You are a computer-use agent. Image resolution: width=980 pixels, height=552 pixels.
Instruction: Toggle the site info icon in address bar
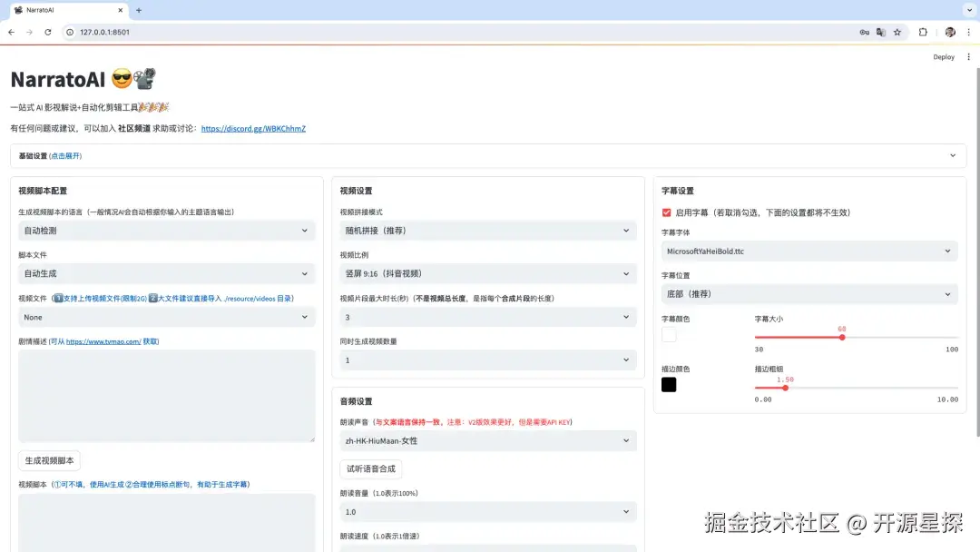click(x=68, y=31)
